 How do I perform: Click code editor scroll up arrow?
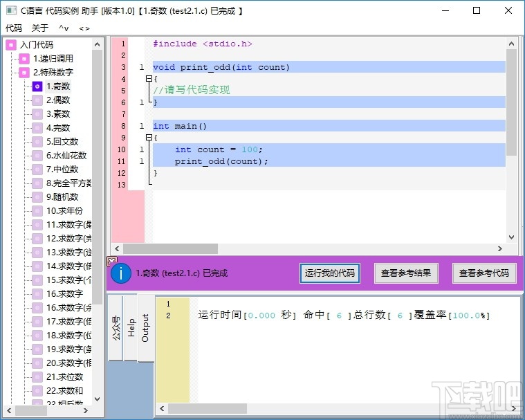pyautogui.click(x=511, y=44)
